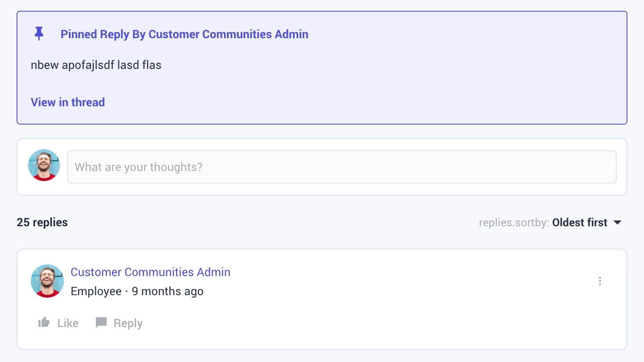Click the 25 replies count heading
Screen dimensions: 644x362
tap(42, 223)
